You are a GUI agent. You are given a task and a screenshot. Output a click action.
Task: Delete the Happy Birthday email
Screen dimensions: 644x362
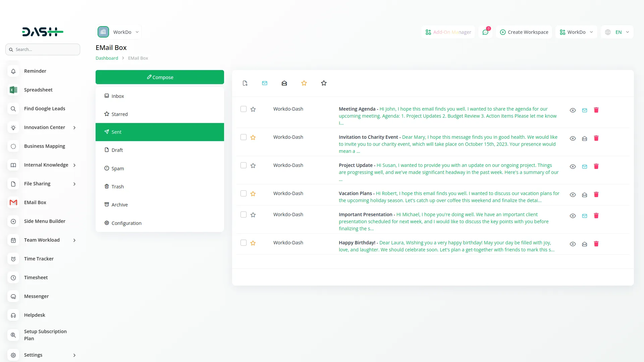point(596,244)
